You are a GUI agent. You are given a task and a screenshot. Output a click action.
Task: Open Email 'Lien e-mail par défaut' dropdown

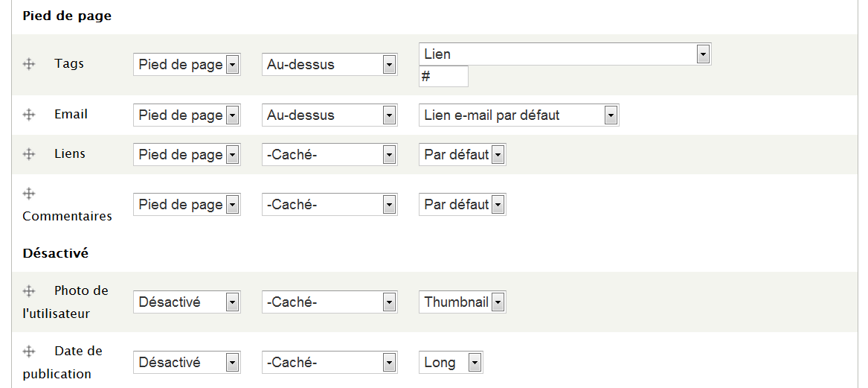point(518,115)
